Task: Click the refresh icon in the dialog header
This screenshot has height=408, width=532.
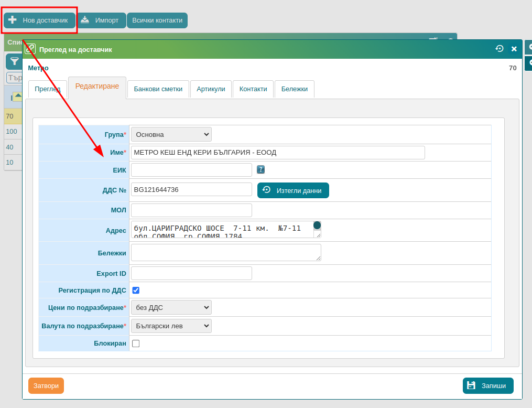Action: point(499,49)
